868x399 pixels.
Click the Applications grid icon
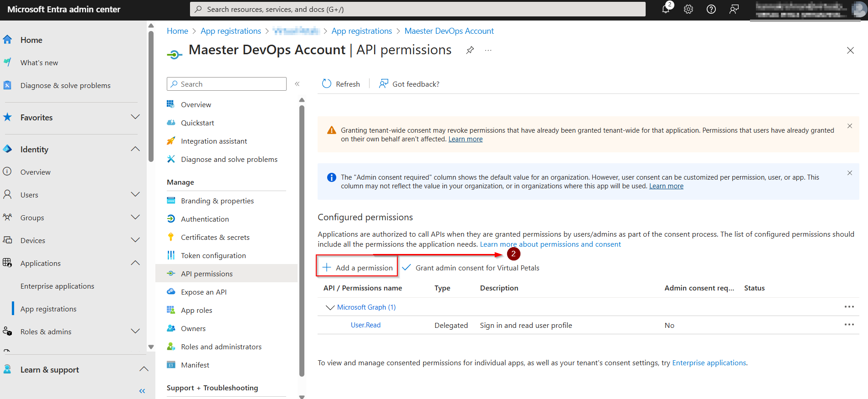coord(7,263)
